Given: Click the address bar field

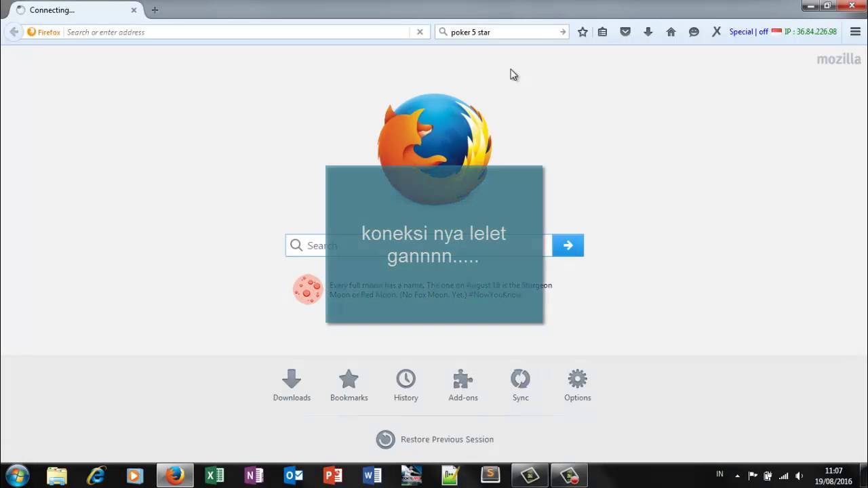Looking at the screenshot, I should click(237, 32).
